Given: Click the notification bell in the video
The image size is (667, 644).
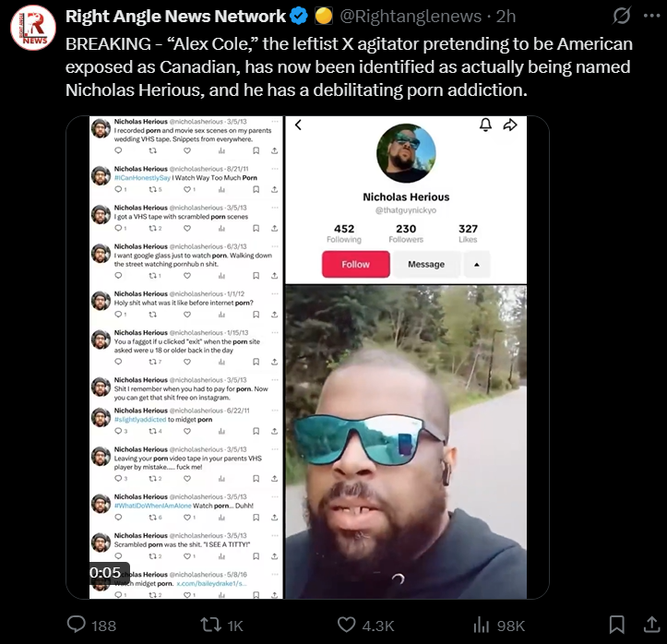Looking at the screenshot, I should coord(486,125).
